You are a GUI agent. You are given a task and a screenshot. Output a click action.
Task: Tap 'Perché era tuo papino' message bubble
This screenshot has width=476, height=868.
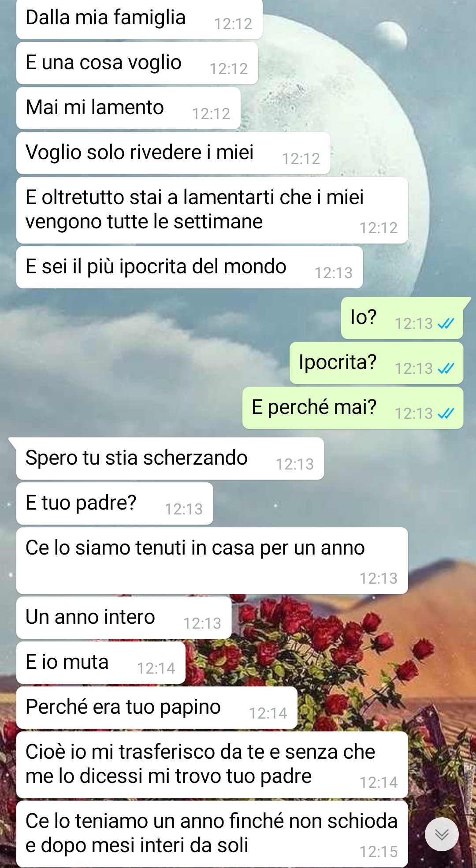157,708
